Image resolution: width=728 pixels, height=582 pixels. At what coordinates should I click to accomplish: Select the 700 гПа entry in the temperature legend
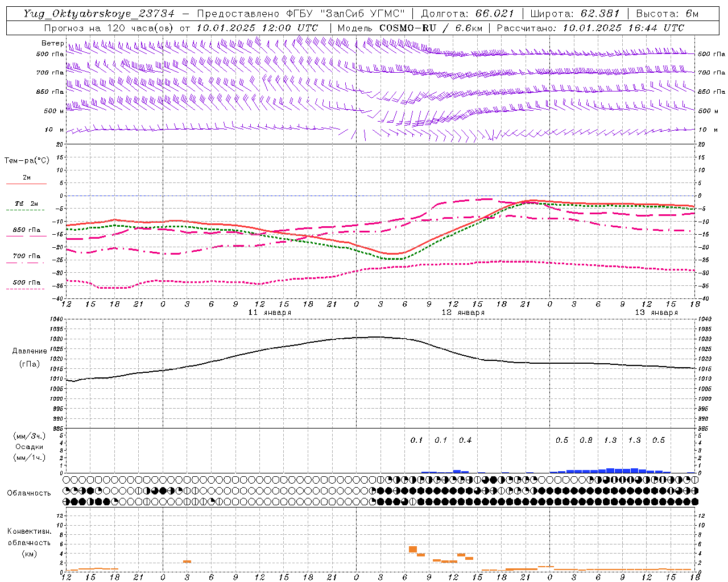click(x=27, y=256)
